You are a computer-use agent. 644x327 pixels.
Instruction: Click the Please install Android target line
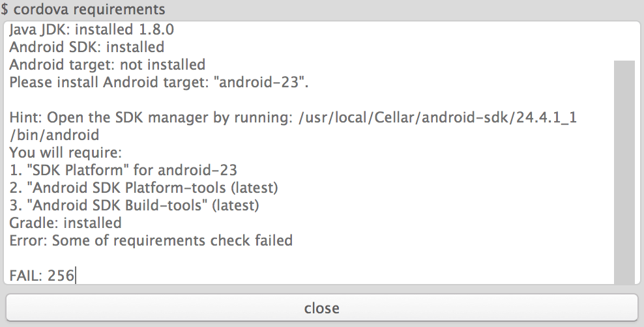tap(158, 83)
